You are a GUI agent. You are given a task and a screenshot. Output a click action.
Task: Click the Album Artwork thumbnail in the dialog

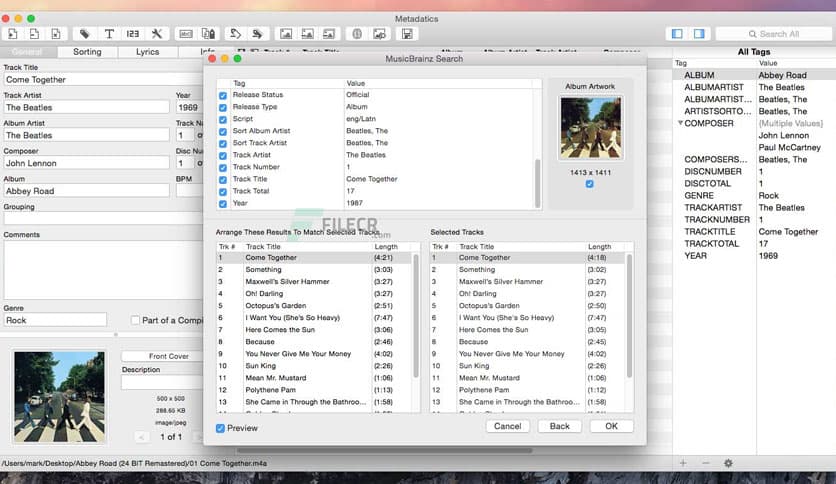[590, 128]
